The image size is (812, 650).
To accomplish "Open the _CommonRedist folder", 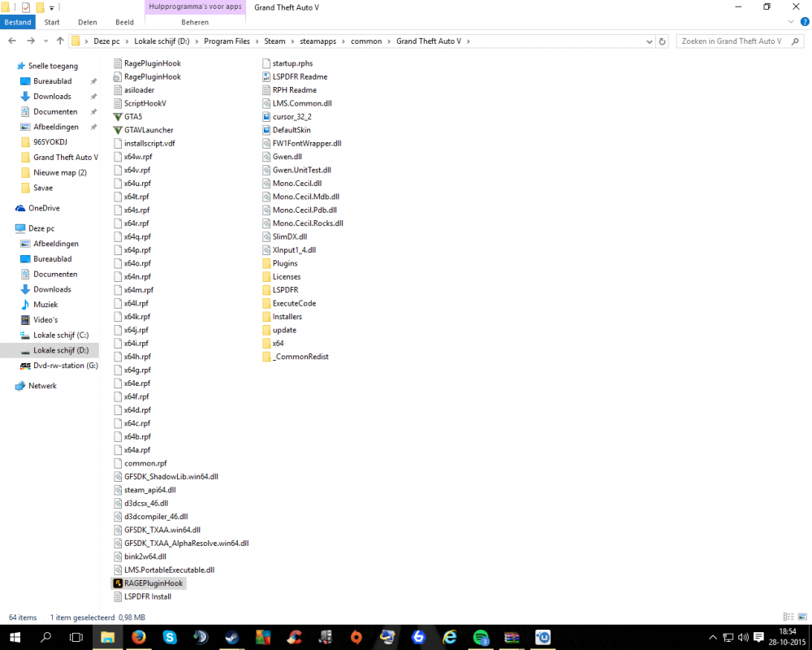I will (x=296, y=357).
